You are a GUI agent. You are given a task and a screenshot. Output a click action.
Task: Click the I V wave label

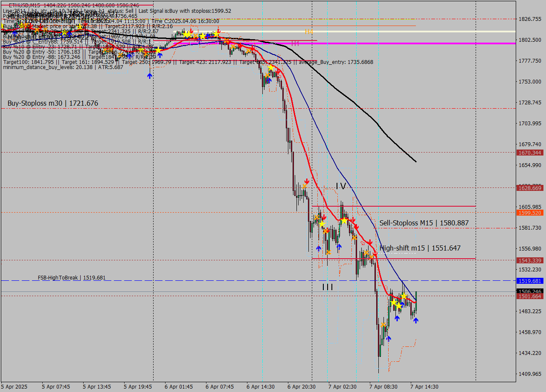pyautogui.click(x=341, y=186)
